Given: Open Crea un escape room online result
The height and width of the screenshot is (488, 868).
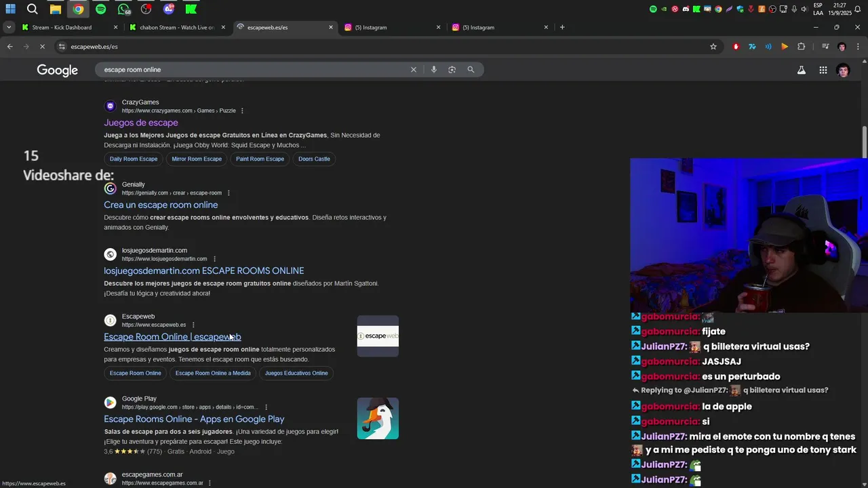Looking at the screenshot, I should point(161,205).
